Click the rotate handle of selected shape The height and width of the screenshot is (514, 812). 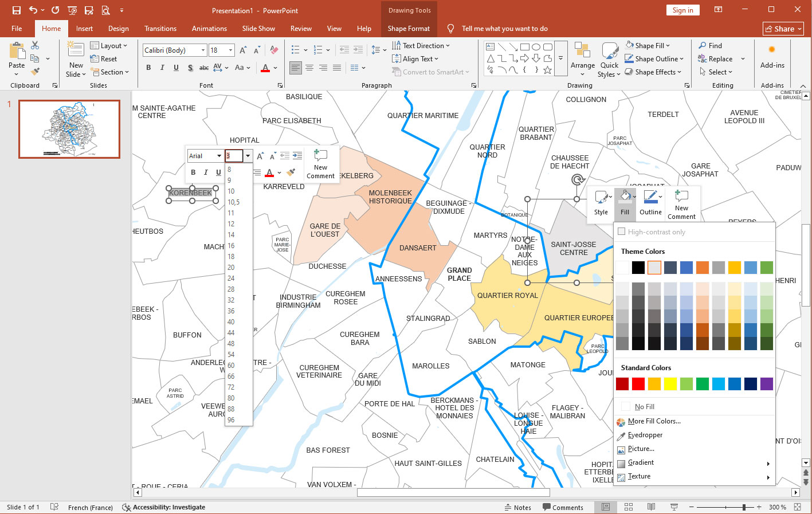pyautogui.click(x=578, y=180)
